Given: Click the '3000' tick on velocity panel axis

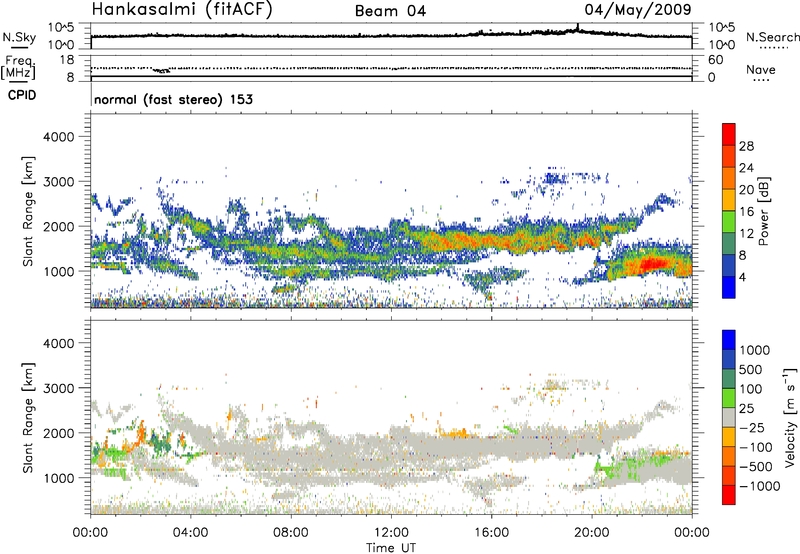Looking at the screenshot, I should point(58,388).
